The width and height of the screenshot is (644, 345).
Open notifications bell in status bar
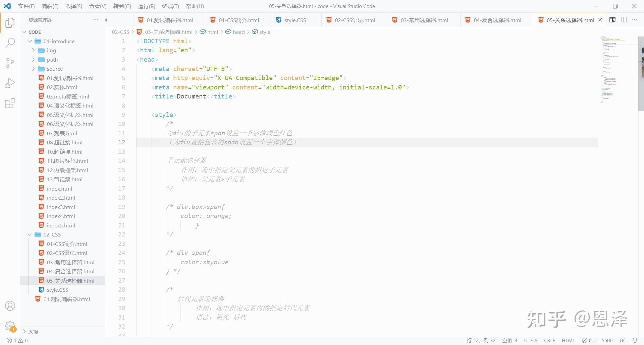[635, 340]
